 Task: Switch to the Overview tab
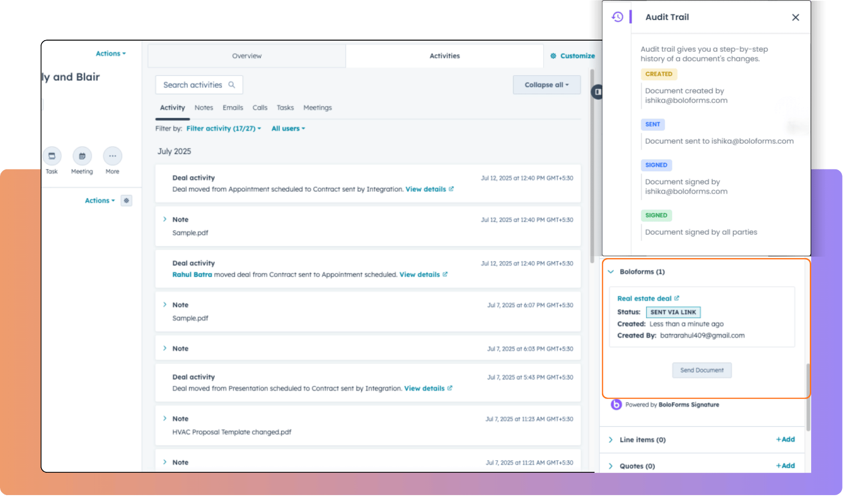pos(247,56)
